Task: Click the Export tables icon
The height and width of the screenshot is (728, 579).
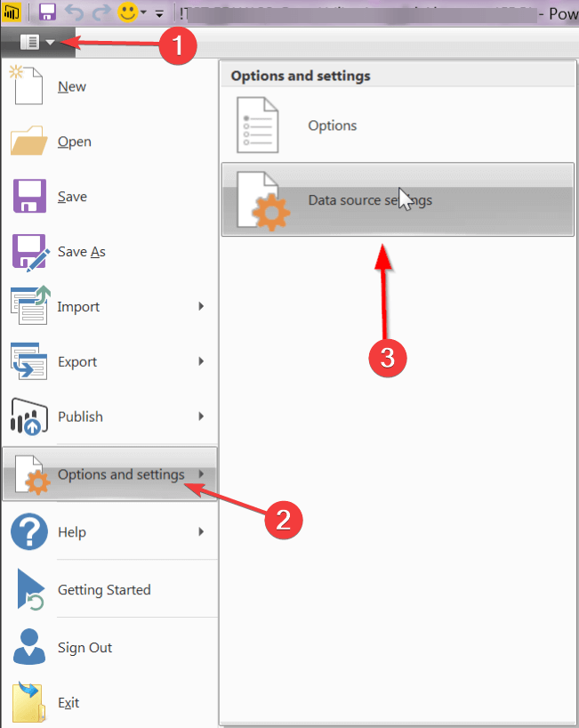Action: 28,360
